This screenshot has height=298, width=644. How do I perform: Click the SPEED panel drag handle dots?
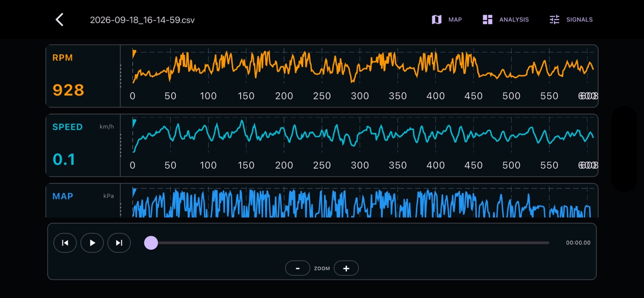[x=121, y=145]
